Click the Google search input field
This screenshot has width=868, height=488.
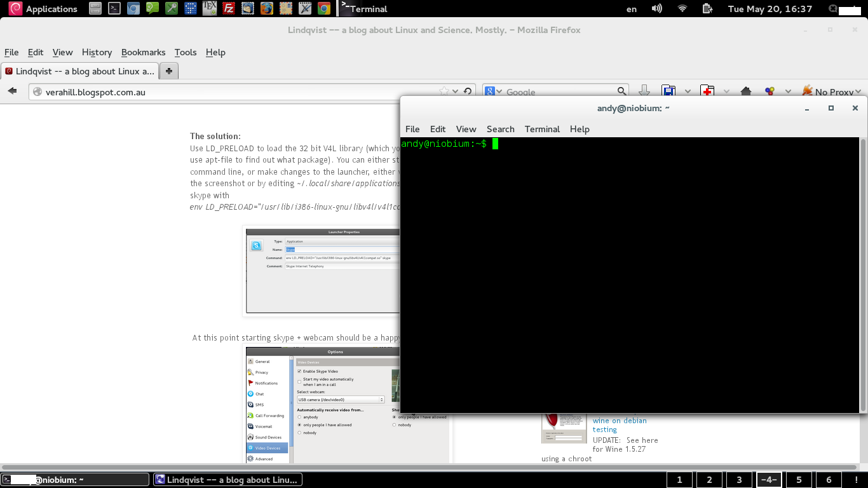point(559,92)
